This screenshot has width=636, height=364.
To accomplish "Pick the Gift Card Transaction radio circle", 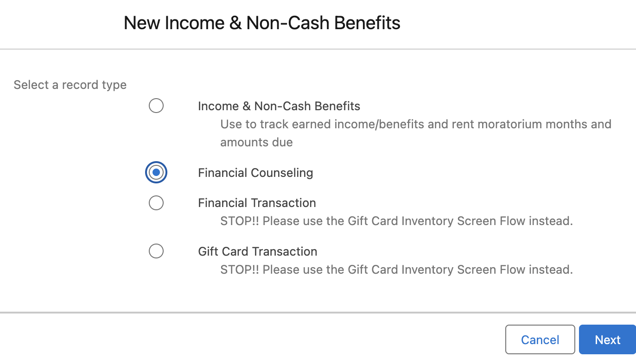I will tap(156, 251).
